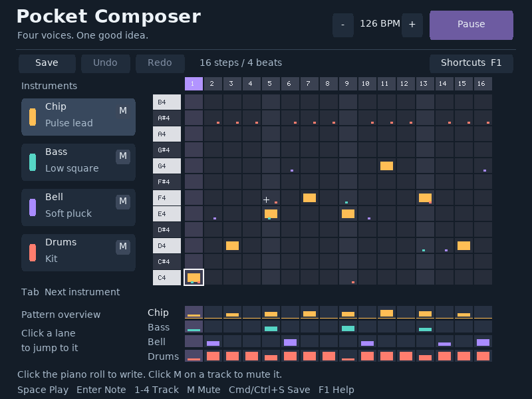The height and width of the screenshot is (399, 532).
Task: Click the Bell overview block at step 6
Action: pos(290,342)
